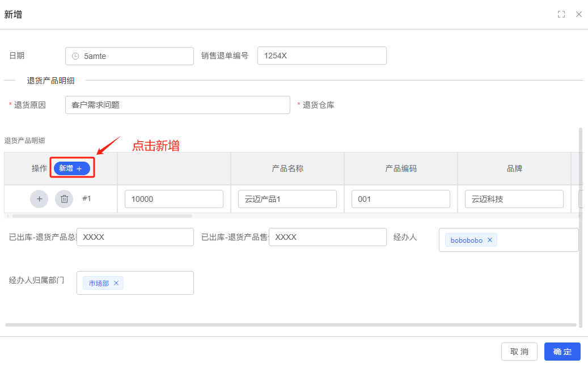Remove the bobobobo tag via its X
Image resolution: width=588 pixels, height=368 pixels.
tap(490, 240)
